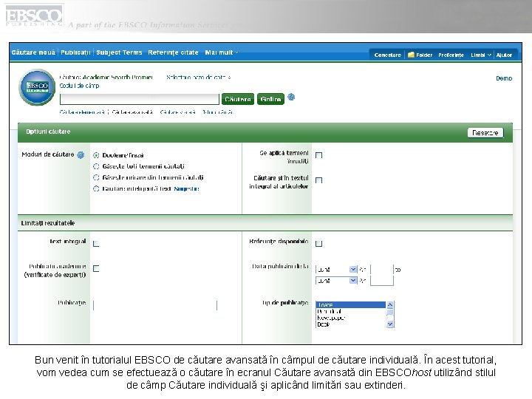Select Găsește oricare din termenii căutați option
The image size is (532, 399).
pos(96,177)
